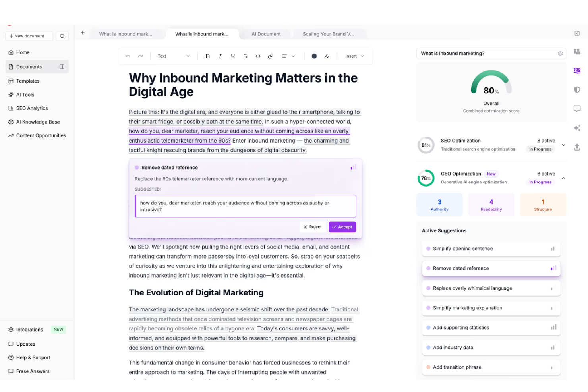Click inside the suggested replacement text box
The width and height of the screenshot is (588, 392).
point(246,206)
